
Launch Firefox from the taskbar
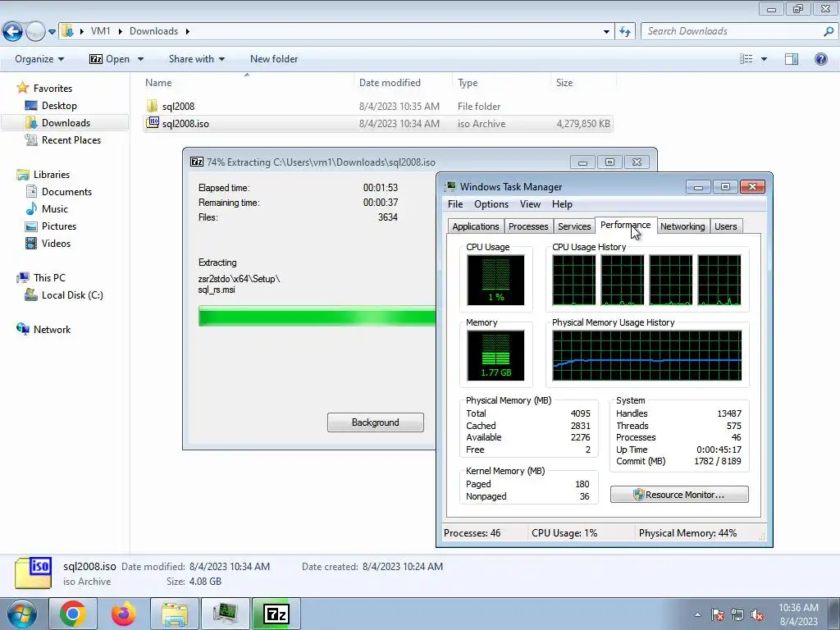click(124, 614)
